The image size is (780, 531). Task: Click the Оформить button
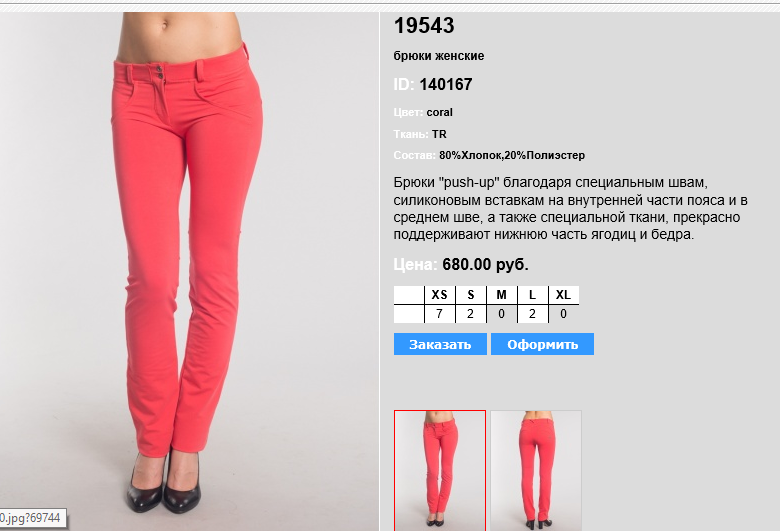click(x=542, y=344)
